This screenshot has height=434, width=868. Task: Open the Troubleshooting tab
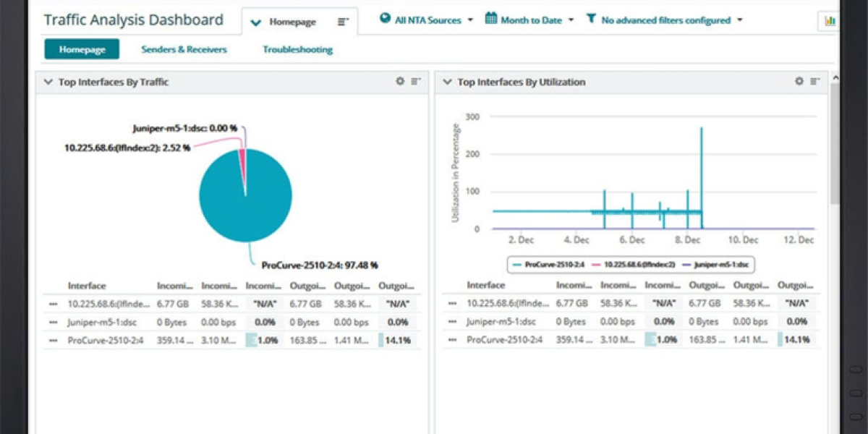(297, 49)
